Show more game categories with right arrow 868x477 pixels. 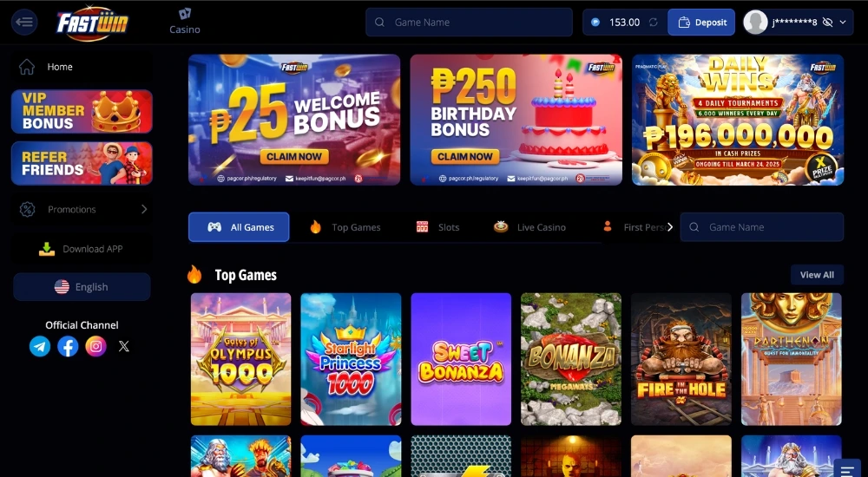670,227
